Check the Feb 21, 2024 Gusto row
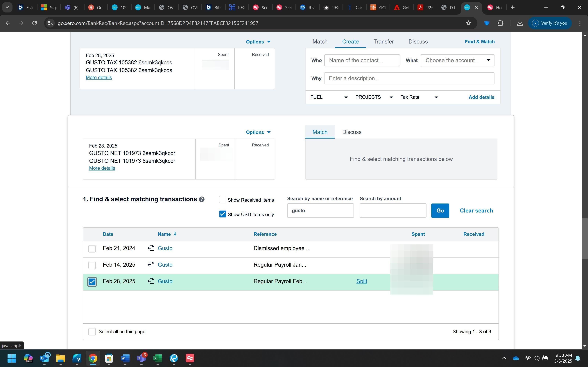 click(x=92, y=248)
